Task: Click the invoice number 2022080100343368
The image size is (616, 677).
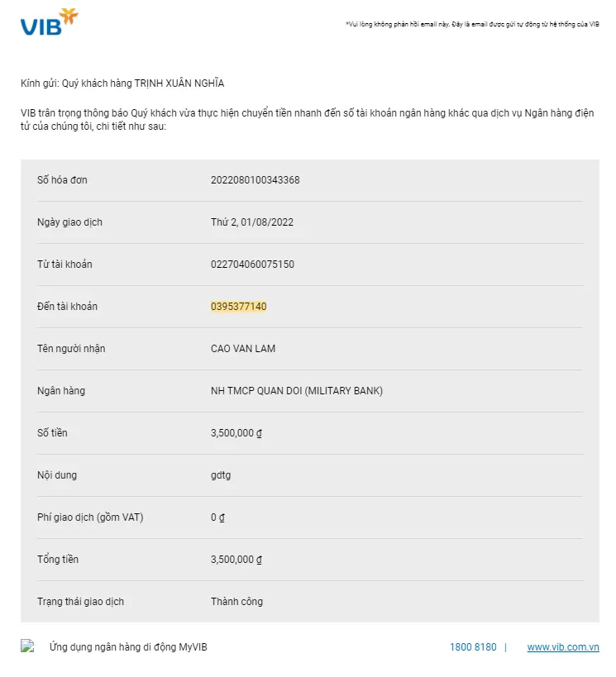Action: click(255, 180)
